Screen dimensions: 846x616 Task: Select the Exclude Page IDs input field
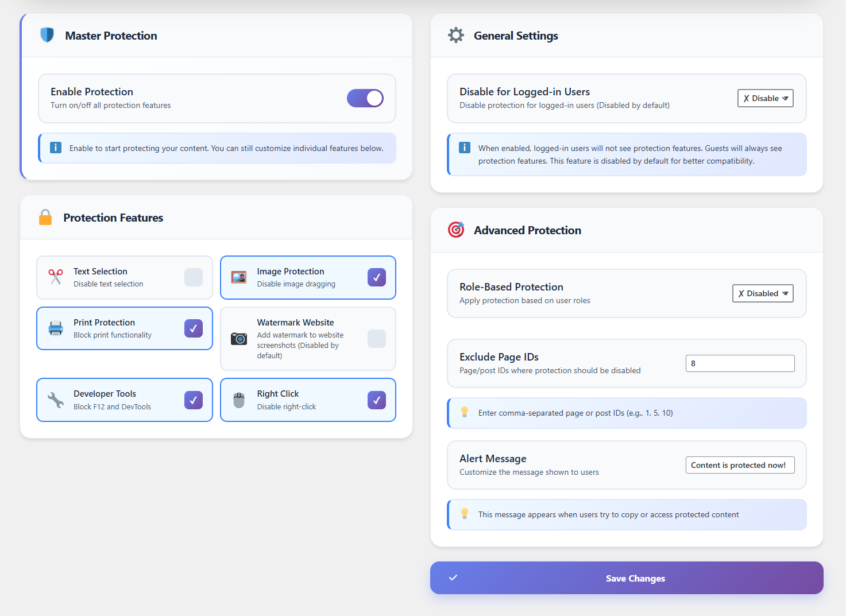pyautogui.click(x=740, y=363)
